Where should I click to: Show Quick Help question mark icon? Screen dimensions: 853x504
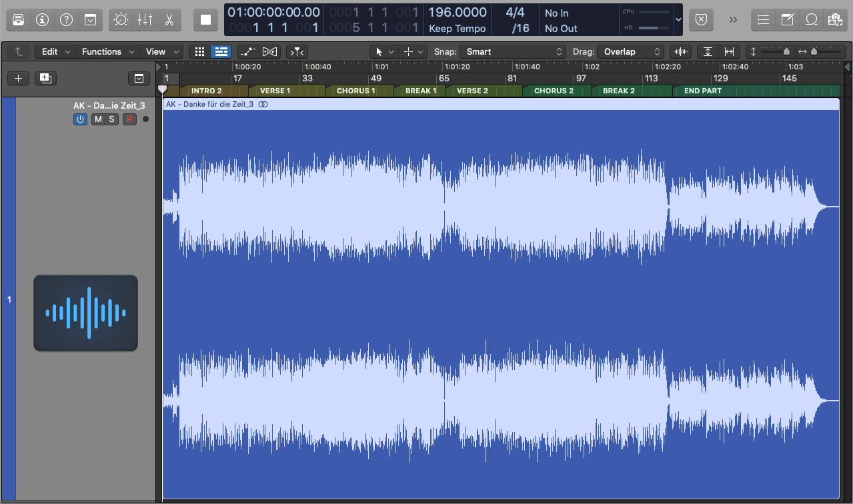pos(66,19)
